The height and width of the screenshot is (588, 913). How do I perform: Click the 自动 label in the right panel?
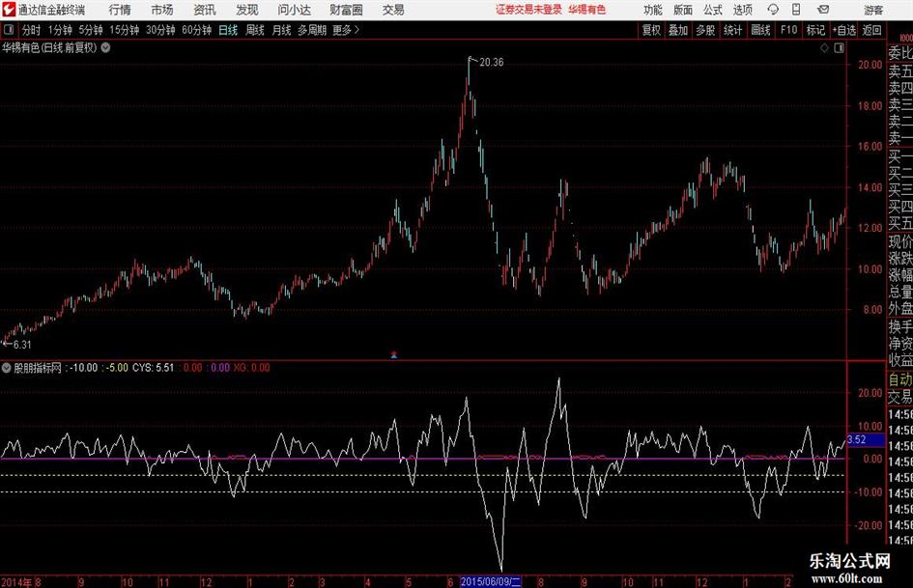point(900,379)
